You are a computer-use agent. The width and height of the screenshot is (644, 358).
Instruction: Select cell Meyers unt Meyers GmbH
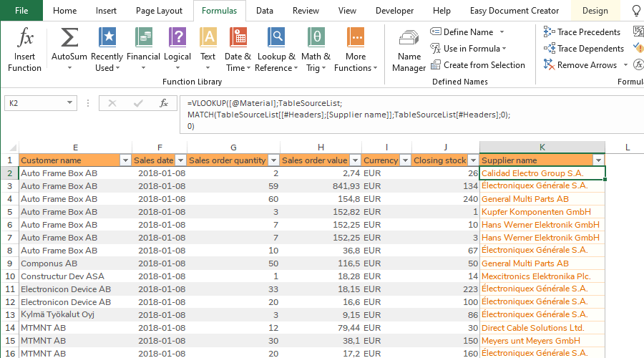click(x=542, y=341)
